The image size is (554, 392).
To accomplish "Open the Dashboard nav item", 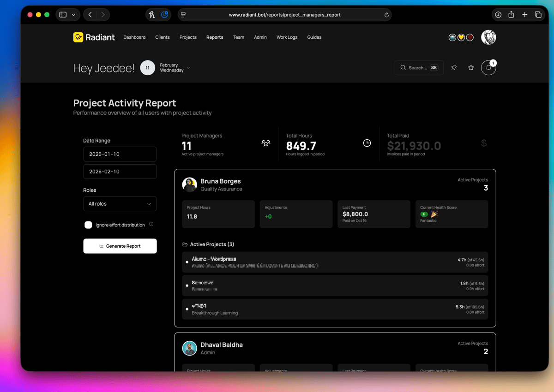I will coord(134,37).
